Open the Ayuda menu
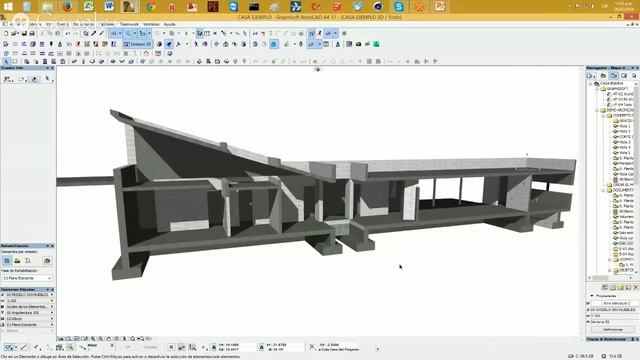 pyautogui.click(x=169, y=24)
